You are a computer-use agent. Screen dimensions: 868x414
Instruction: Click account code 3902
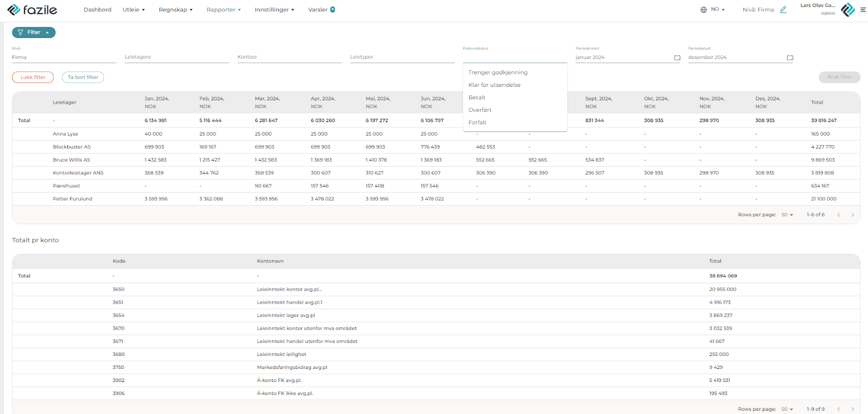(x=118, y=380)
